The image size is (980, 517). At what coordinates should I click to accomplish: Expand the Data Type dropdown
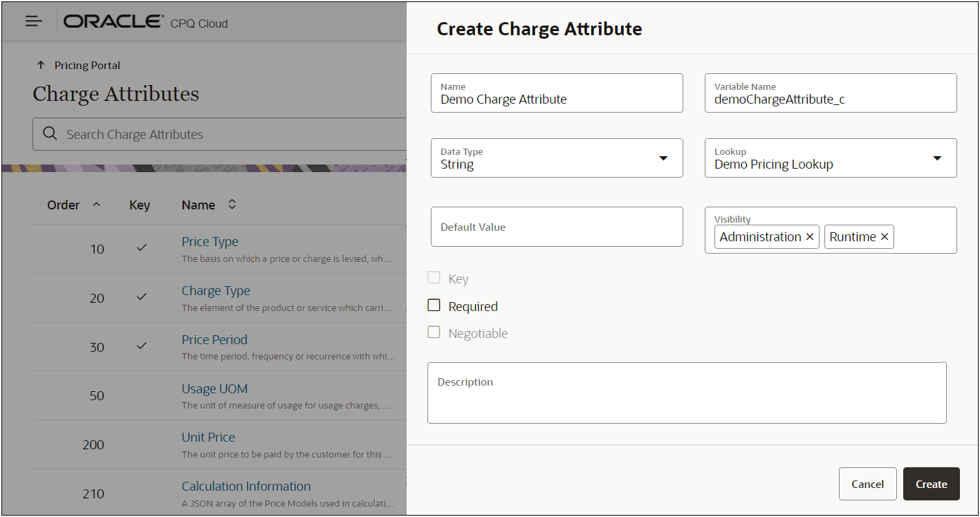click(663, 158)
